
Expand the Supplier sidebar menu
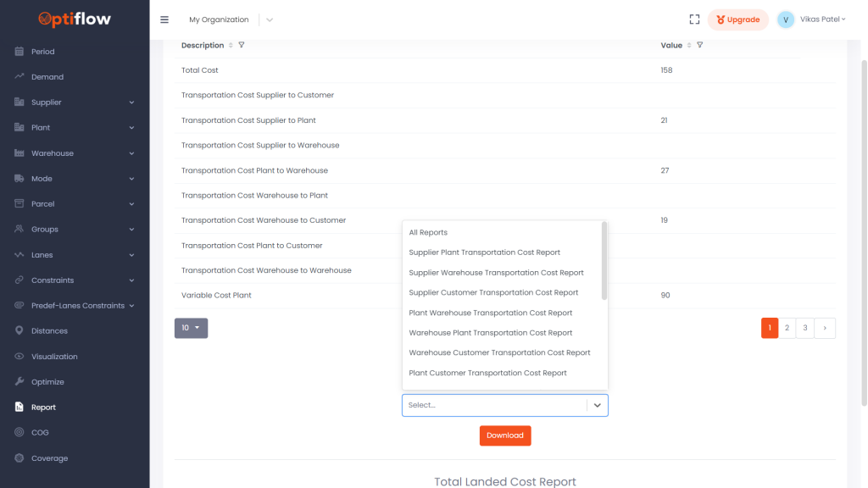point(75,103)
